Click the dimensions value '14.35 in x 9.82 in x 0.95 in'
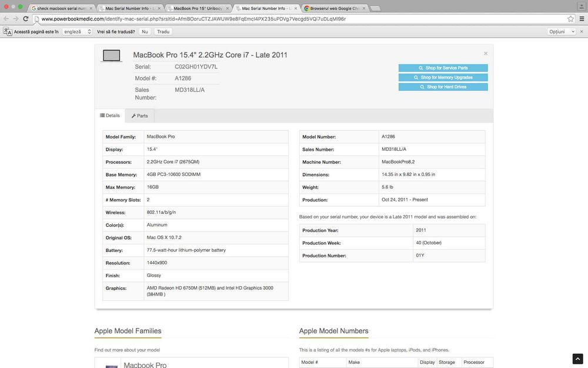The width and height of the screenshot is (588, 368). coord(409,174)
